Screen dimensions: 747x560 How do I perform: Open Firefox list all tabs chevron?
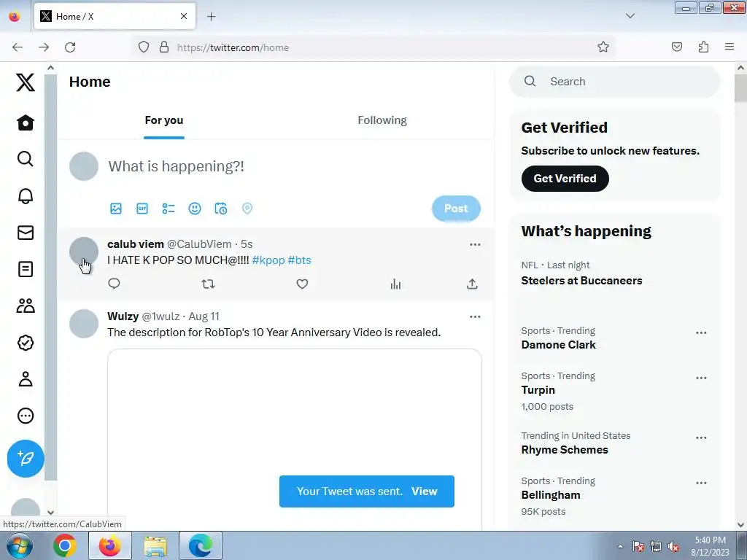[630, 16]
